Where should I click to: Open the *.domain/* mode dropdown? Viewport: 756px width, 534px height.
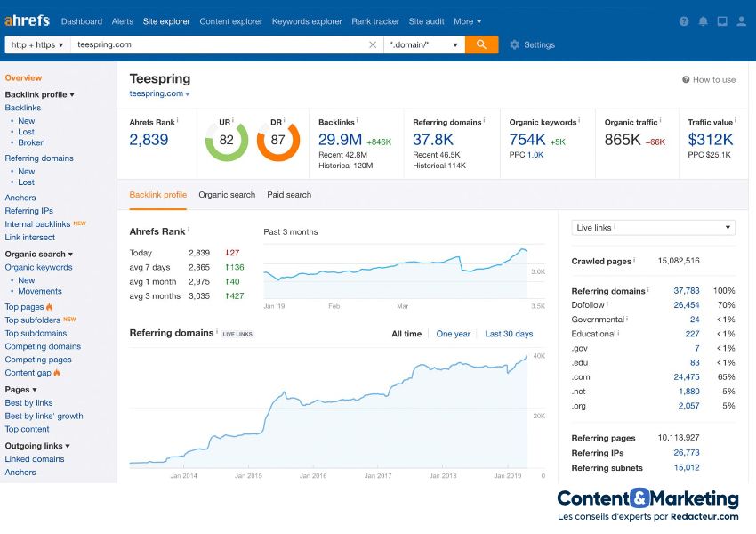point(424,44)
